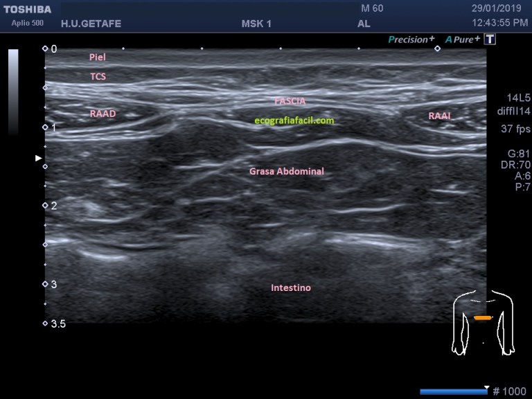Toggle the Precision+ imaging indicator

411,39
